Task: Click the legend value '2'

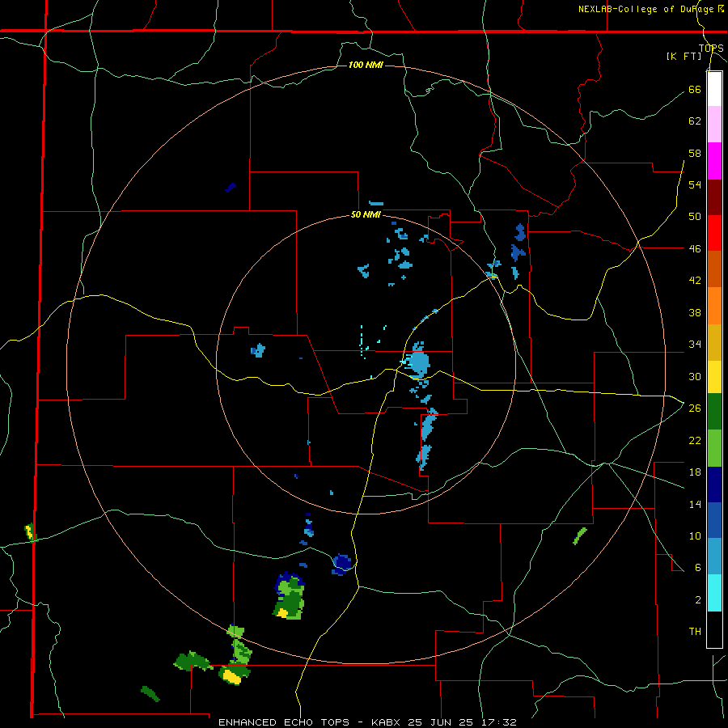Action: coord(698,599)
